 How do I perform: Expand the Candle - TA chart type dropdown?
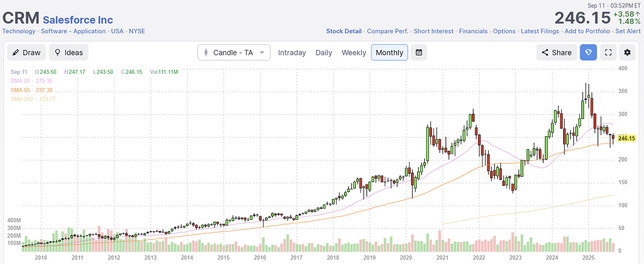tap(234, 53)
